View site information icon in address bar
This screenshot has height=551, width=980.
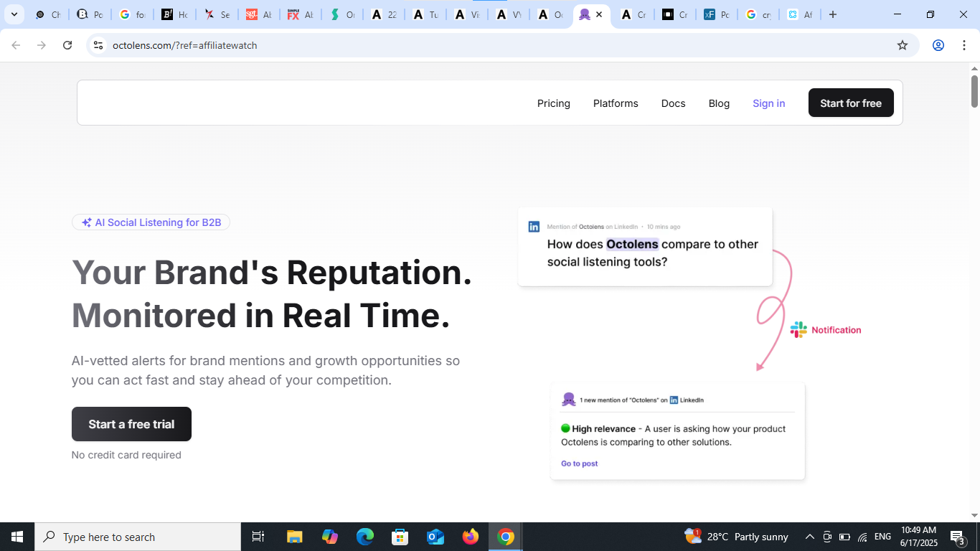point(98,45)
